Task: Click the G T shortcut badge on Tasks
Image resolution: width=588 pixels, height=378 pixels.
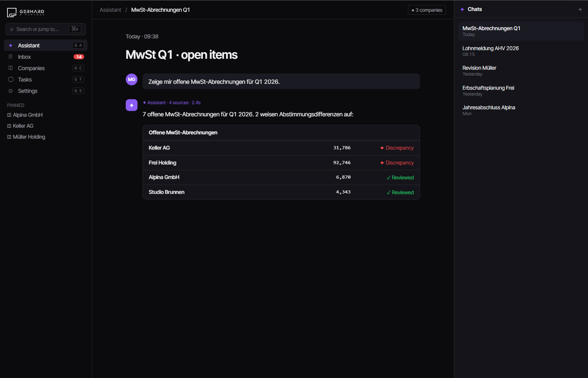Action: point(78,80)
